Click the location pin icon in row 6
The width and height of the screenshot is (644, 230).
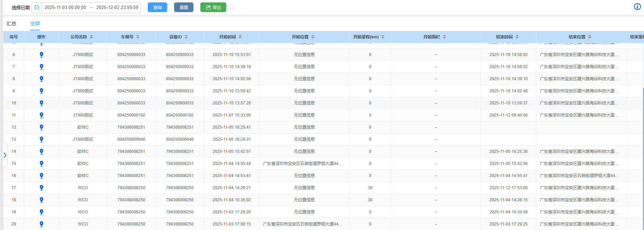point(41,55)
